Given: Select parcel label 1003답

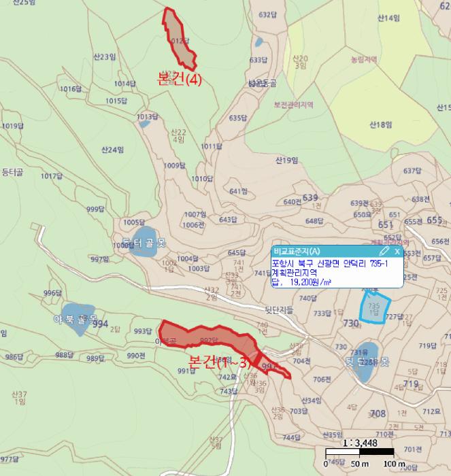Looking at the screenshot, I should pos(199,269).
